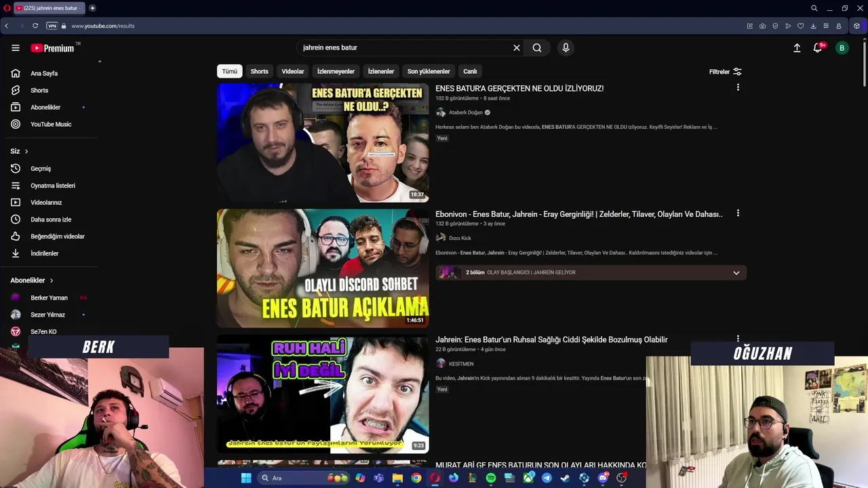Add page to bookmarks heart icon
This screenshot has height=488, width=868.
pos(800,26)
